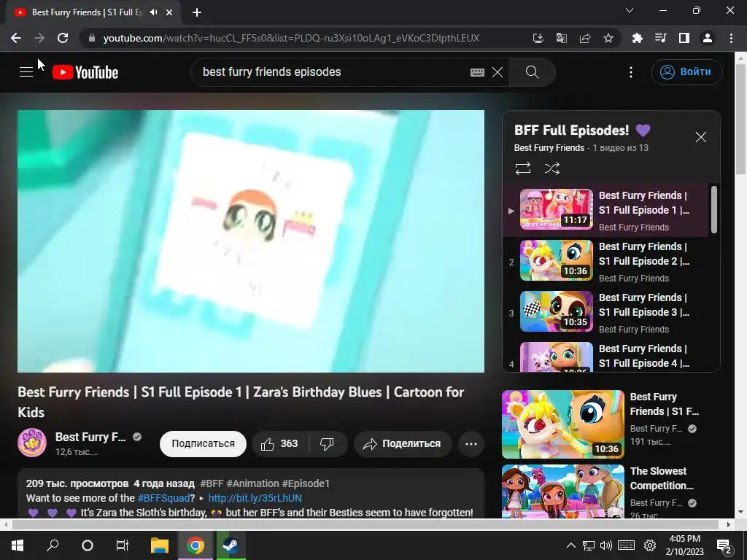Open translate page icon in address bar
This screenshot has width=747, height=560.
pyautogui.click(x=561, y=38)
